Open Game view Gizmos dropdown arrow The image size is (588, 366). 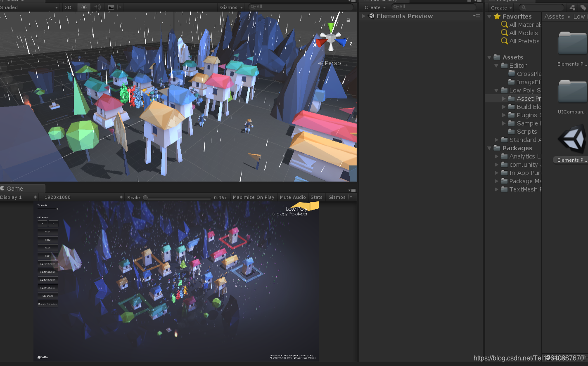pos(351,197)
